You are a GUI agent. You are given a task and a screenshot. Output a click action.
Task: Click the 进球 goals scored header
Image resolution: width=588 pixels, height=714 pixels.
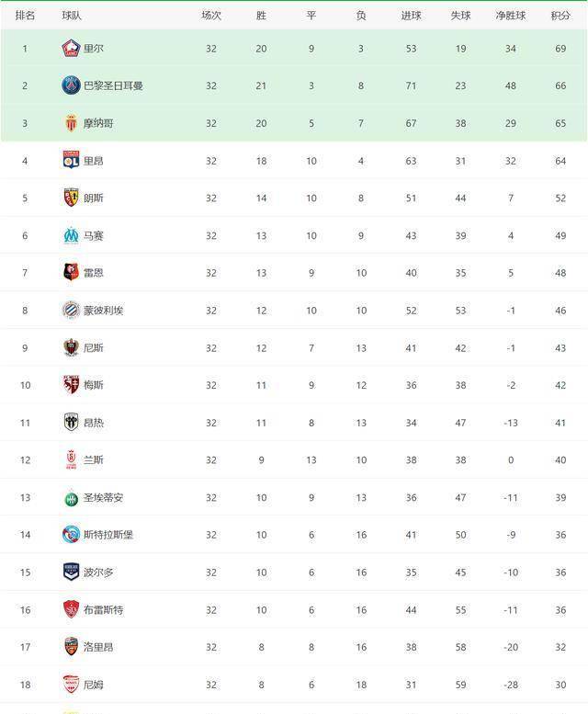coord(412,16)
